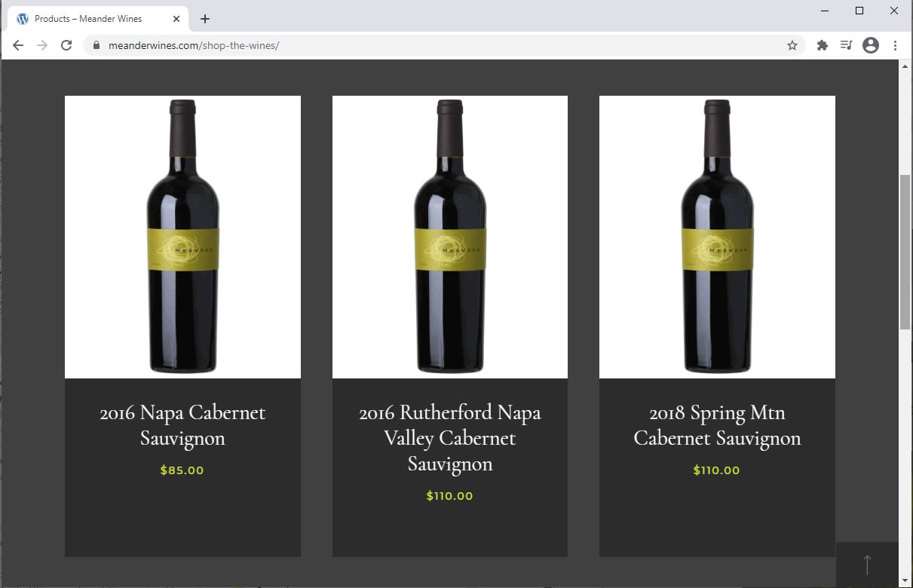Image resolution: width=913 pixels, height=588 pixels.
Task: Open Chrome's three-dot menu
Action: tap(895, 45)
